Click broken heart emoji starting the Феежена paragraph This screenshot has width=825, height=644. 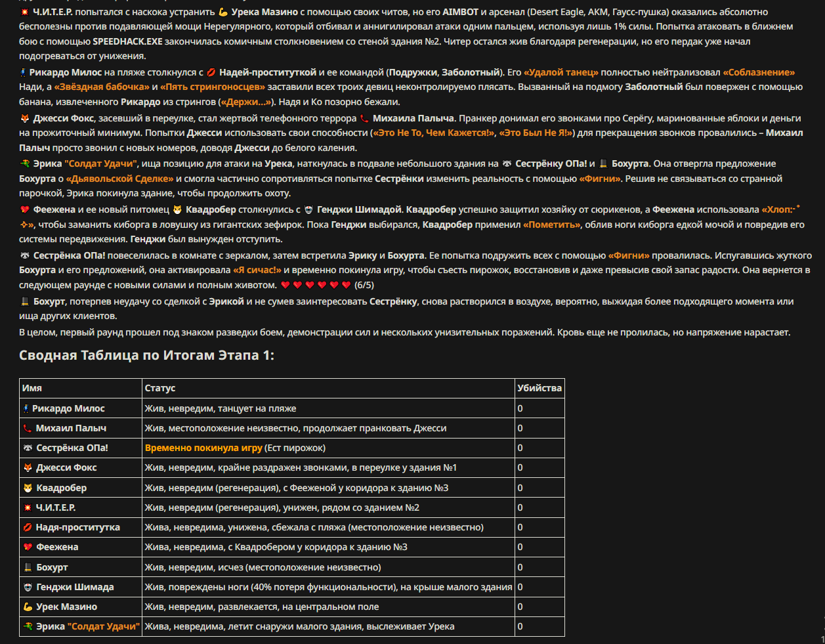click(25, 209)
